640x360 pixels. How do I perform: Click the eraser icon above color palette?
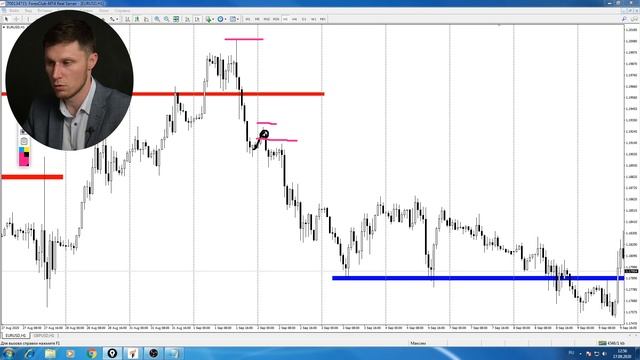24,141
